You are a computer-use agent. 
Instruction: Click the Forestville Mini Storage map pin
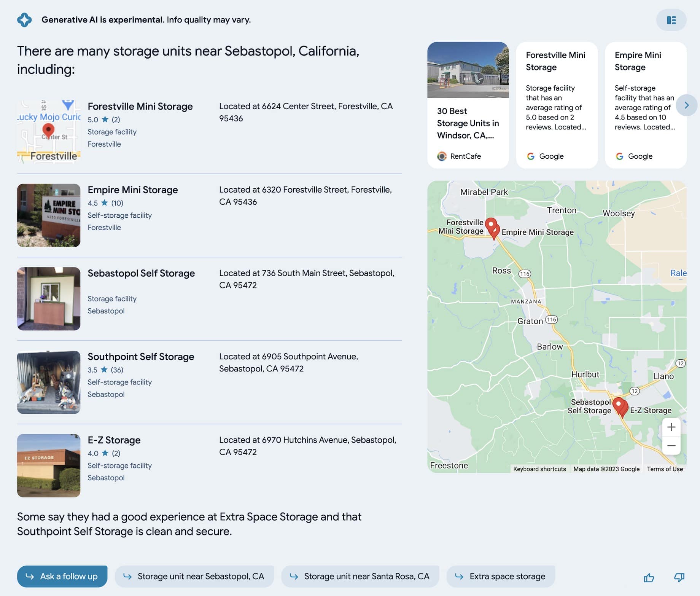491,225
